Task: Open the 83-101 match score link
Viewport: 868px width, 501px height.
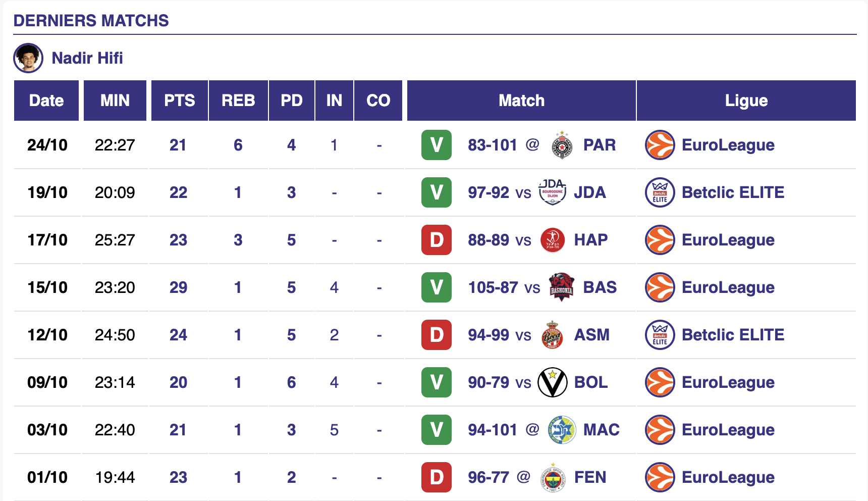Action: [492, 145]
